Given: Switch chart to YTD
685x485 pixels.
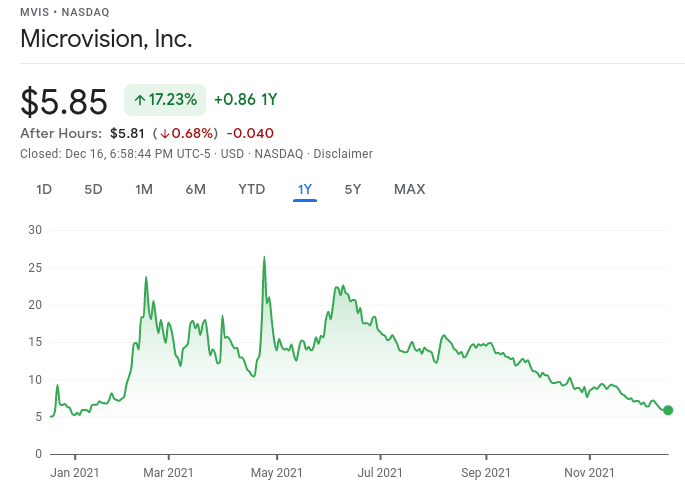Looking at the screenshot, I should (252, 189).
